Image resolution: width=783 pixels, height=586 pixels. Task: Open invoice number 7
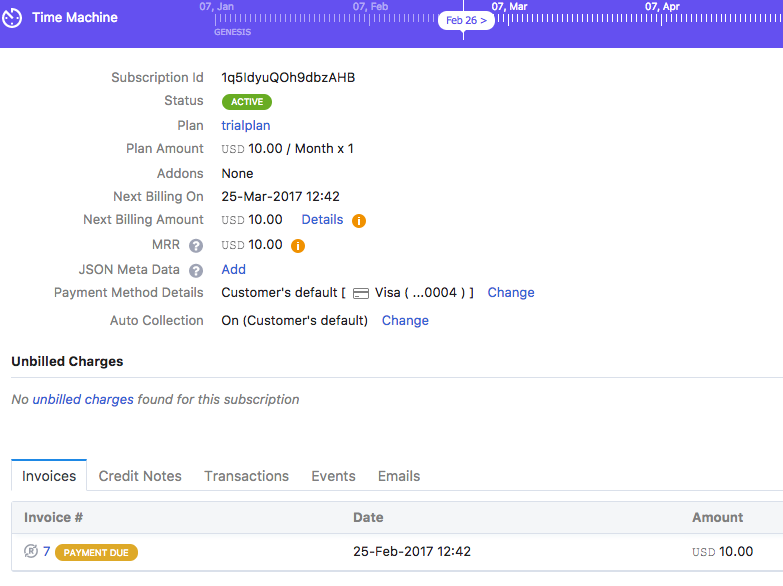[x=46, y=552]
